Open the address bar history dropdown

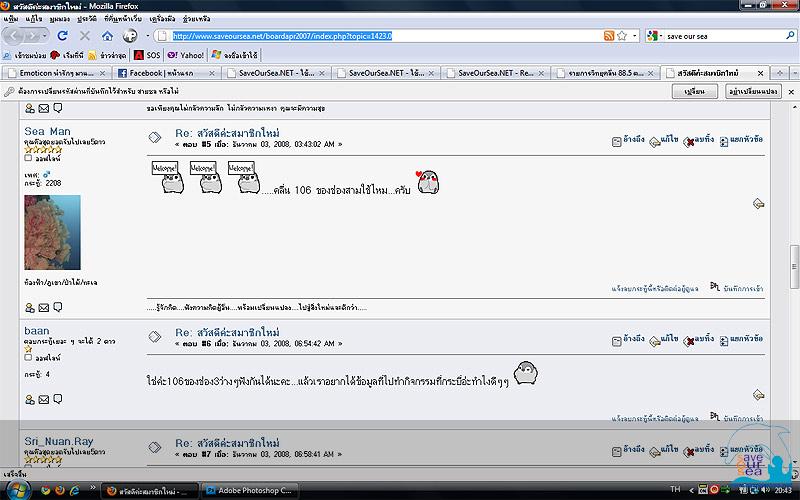(634, 36)
